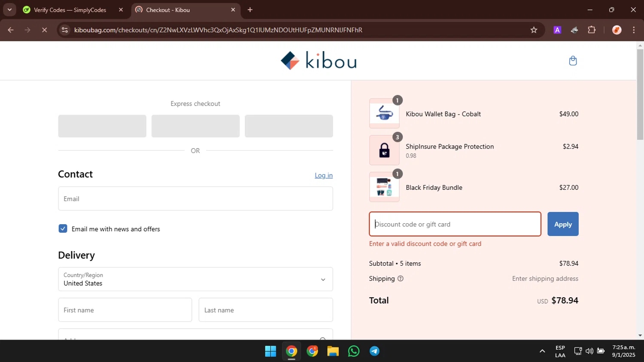Click the page vertical scrollbar
The height and width of the screenshot is (362, 644).
pos(640,94)
